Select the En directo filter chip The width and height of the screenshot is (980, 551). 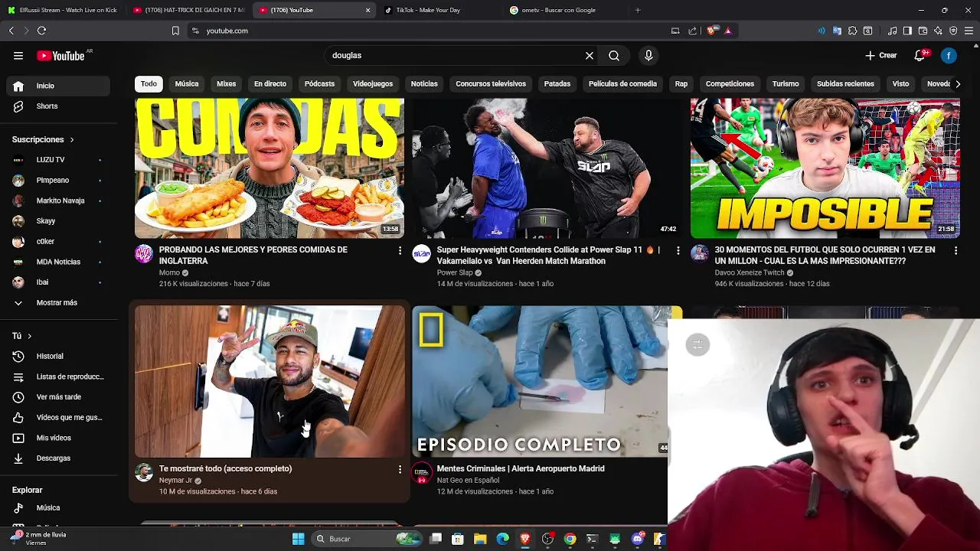coord(270,83)
